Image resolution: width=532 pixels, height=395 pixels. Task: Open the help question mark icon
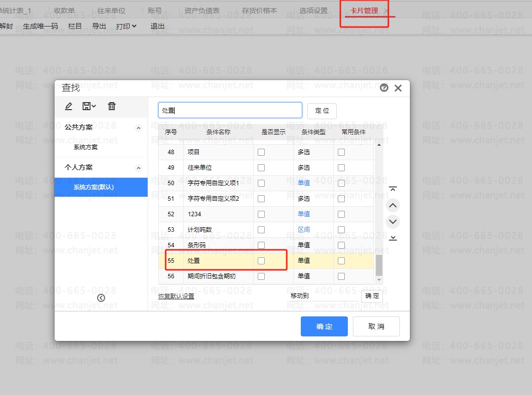pyautogui.click(x=384, y=88)
